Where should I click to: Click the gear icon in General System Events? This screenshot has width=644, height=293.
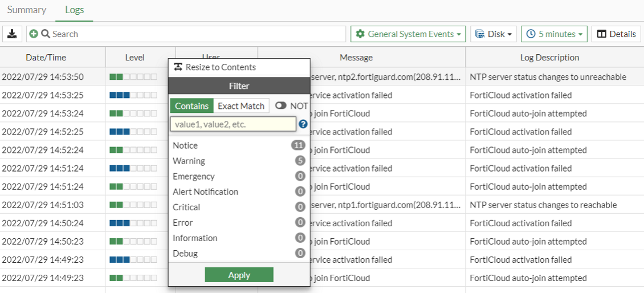[x=360, y=34]
